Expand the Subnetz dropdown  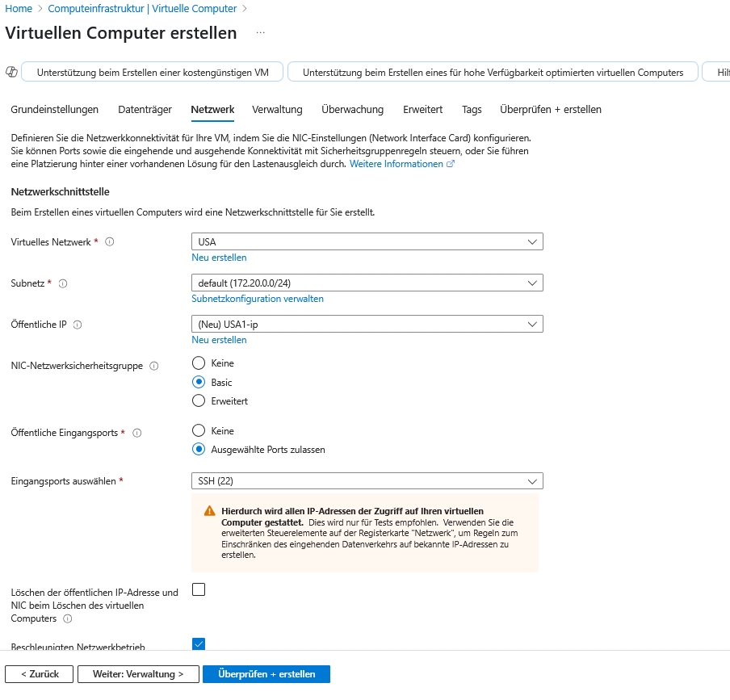click(x=367, y=283)
